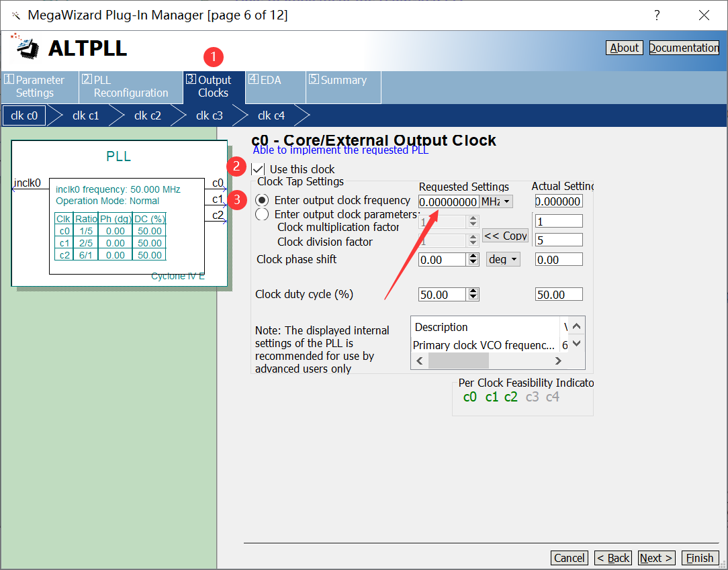
Task: Select the clk c0 sub-page
Action: pyautogui.click(x=24, y=115)
